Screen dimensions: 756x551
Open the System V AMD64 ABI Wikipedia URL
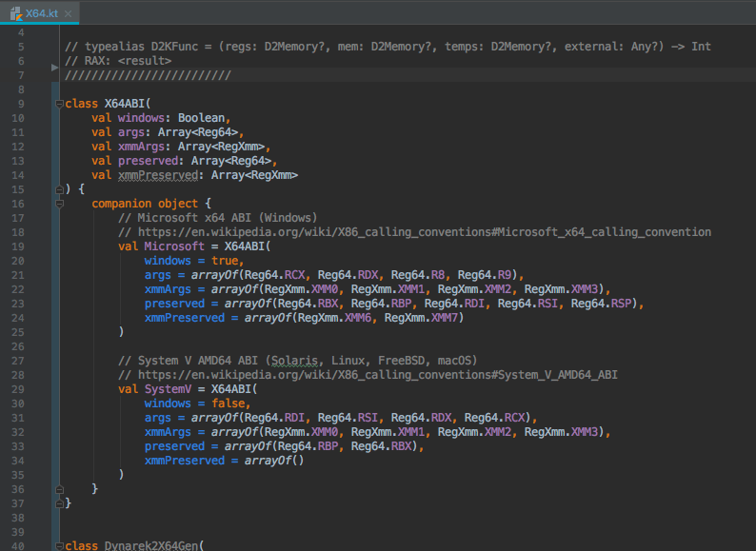pos(378,375)
